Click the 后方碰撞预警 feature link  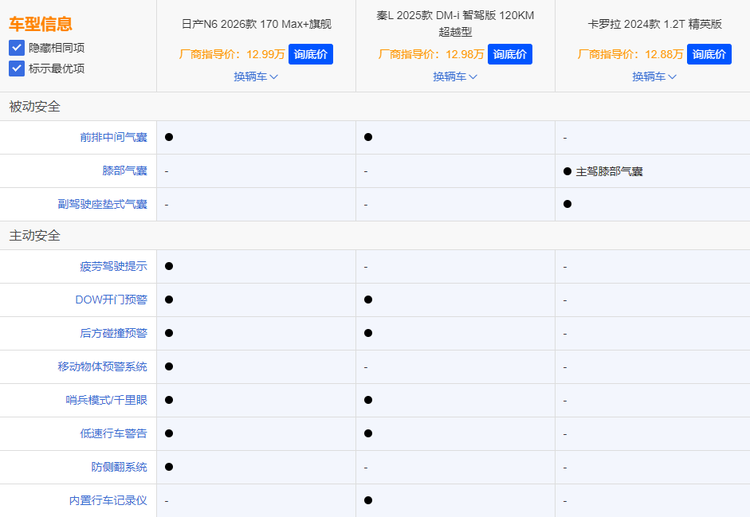coord(113,333)
